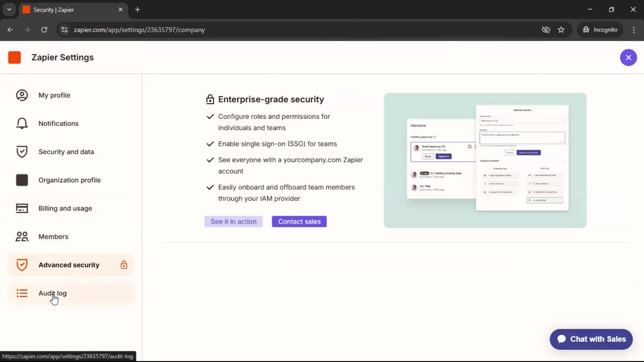The image size is (644, 362).
Task: Open Chrome three-dot menu
Action: pyautogui.click(x=634, y=30)
